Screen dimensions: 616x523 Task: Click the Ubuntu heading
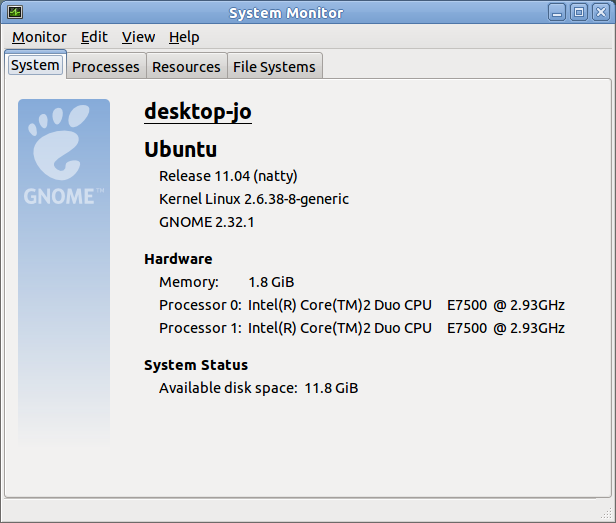[181, 149]
